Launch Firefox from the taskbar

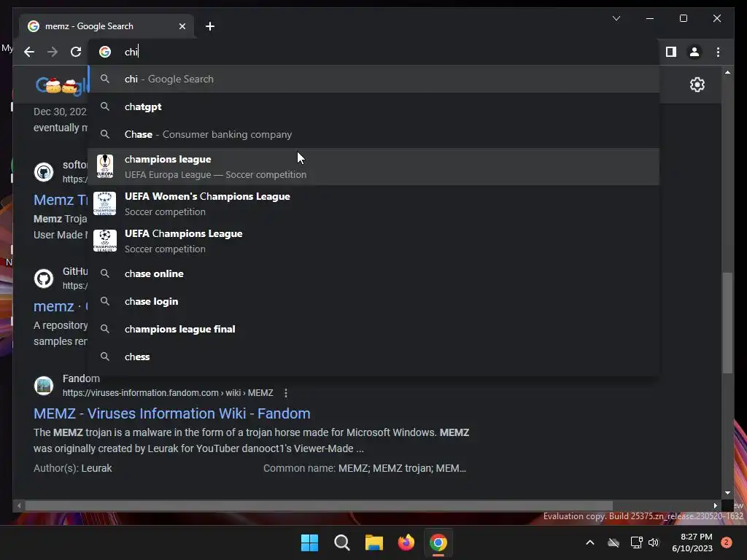point(406,542)
